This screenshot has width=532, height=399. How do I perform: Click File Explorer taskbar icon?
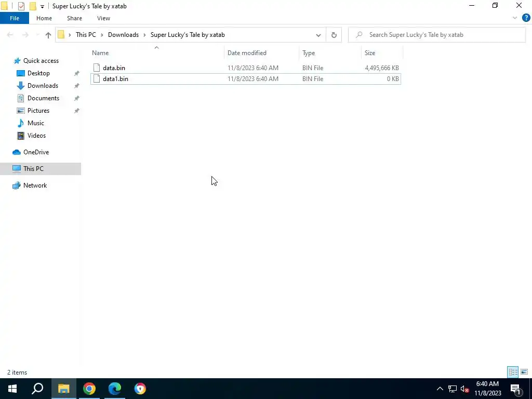coord(63,389)
